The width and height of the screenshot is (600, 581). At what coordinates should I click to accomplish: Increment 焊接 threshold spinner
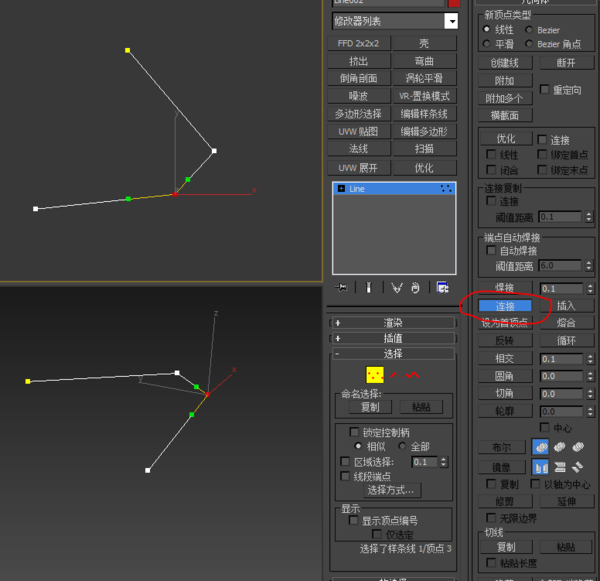[590, 286]
